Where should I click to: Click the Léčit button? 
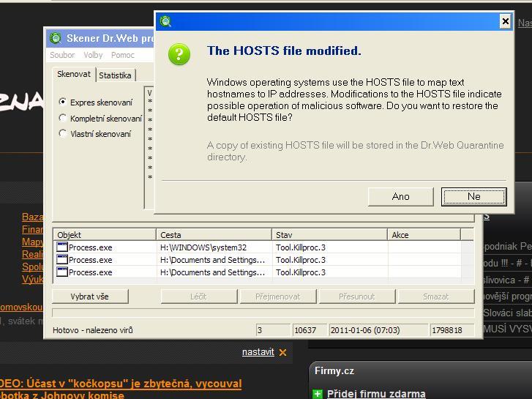tap(199, 297)
